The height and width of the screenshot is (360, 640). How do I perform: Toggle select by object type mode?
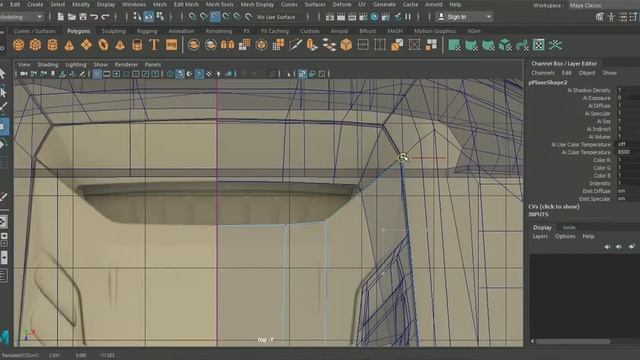click(x=149, y=17)
